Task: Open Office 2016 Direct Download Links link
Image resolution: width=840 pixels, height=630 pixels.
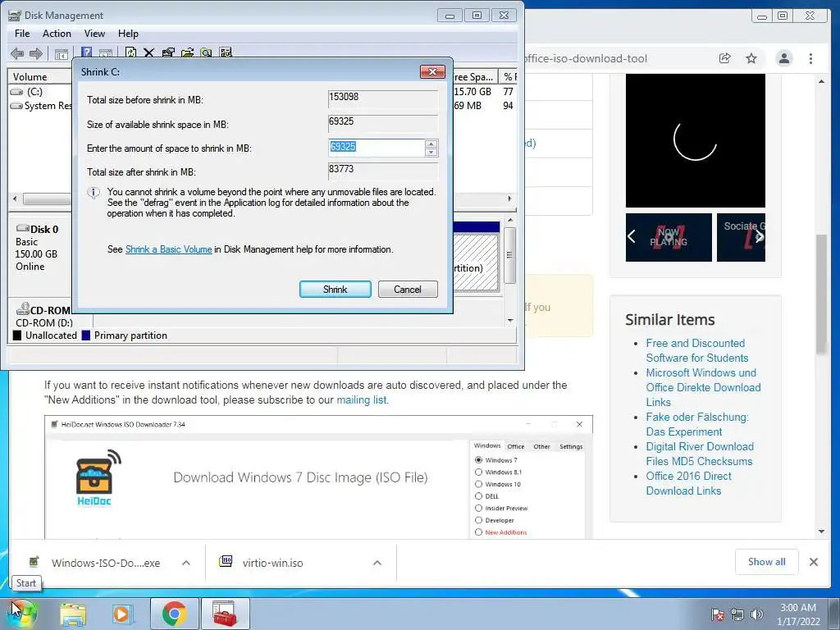Action: coord(688,483)
